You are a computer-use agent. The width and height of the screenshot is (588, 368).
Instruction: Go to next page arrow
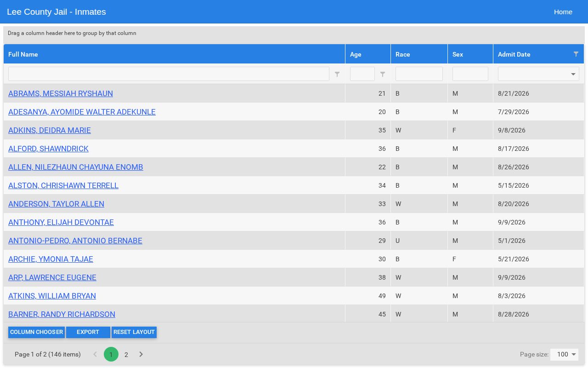pos(141,354)
